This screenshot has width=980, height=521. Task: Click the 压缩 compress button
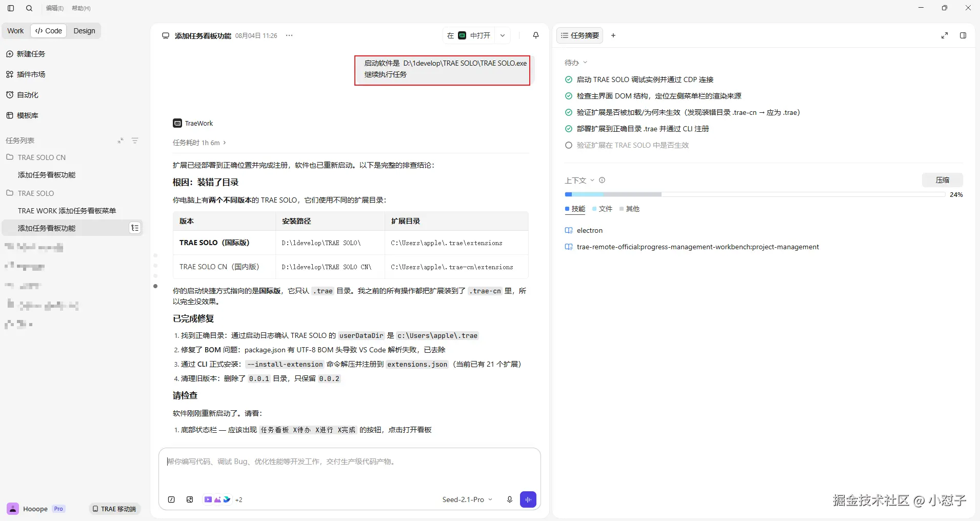pos(943,180)
